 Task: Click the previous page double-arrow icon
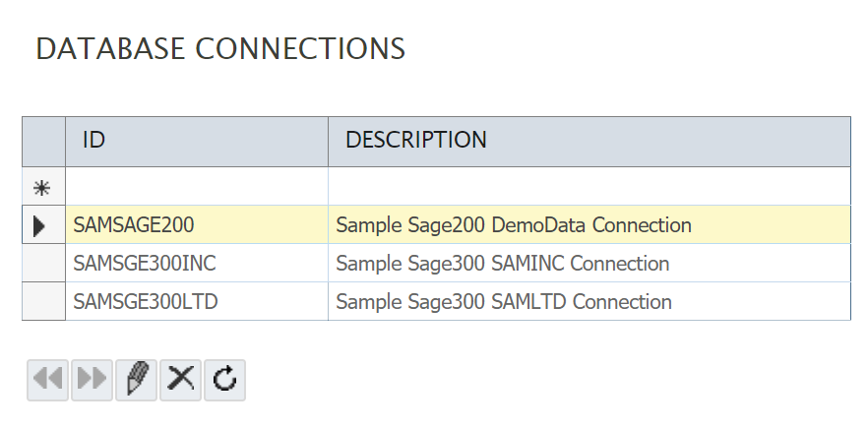[x=47, y=380]
